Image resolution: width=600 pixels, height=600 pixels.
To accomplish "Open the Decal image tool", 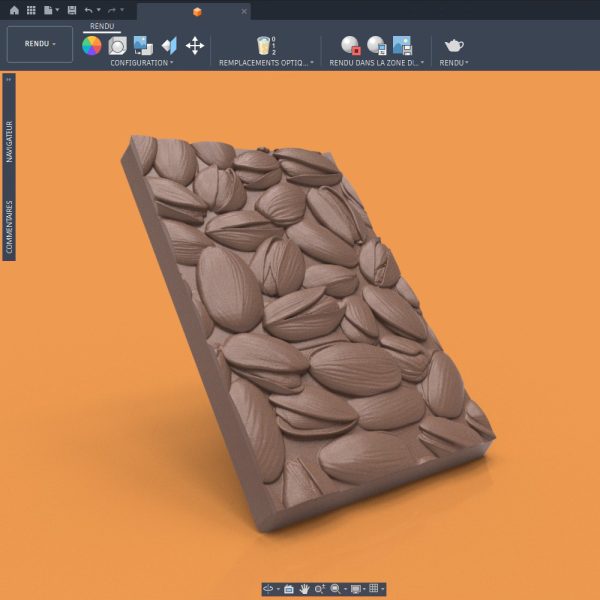I will (x=143, y=46).
